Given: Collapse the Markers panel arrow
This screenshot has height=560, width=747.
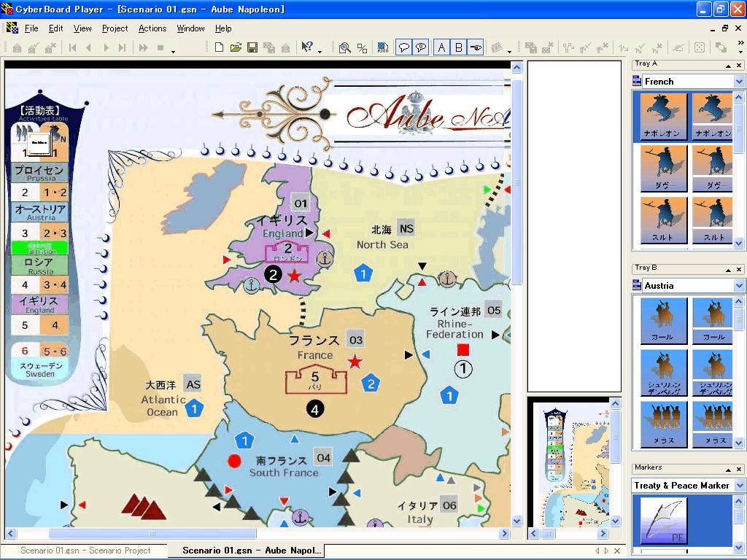Looking at the screenshot, I should 728,470.
